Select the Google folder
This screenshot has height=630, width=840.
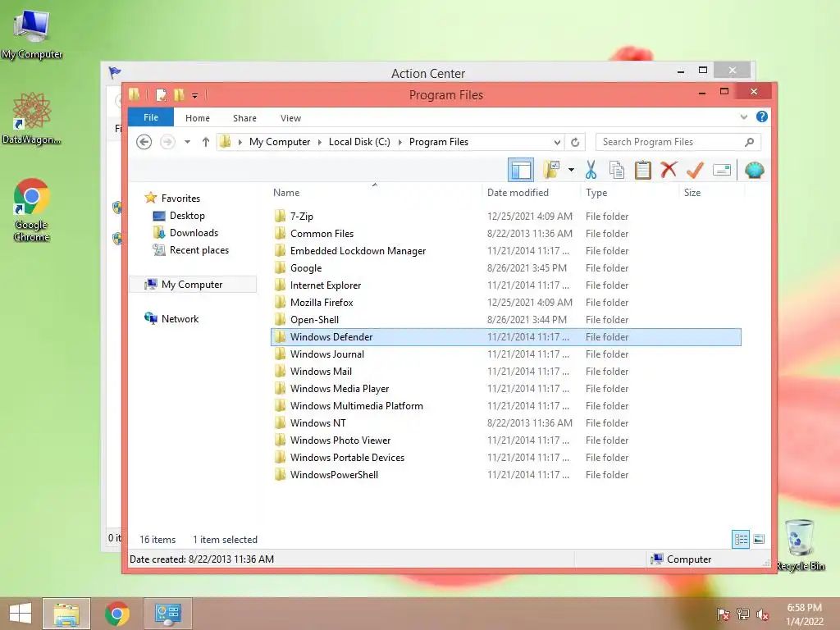coord(505,268)
